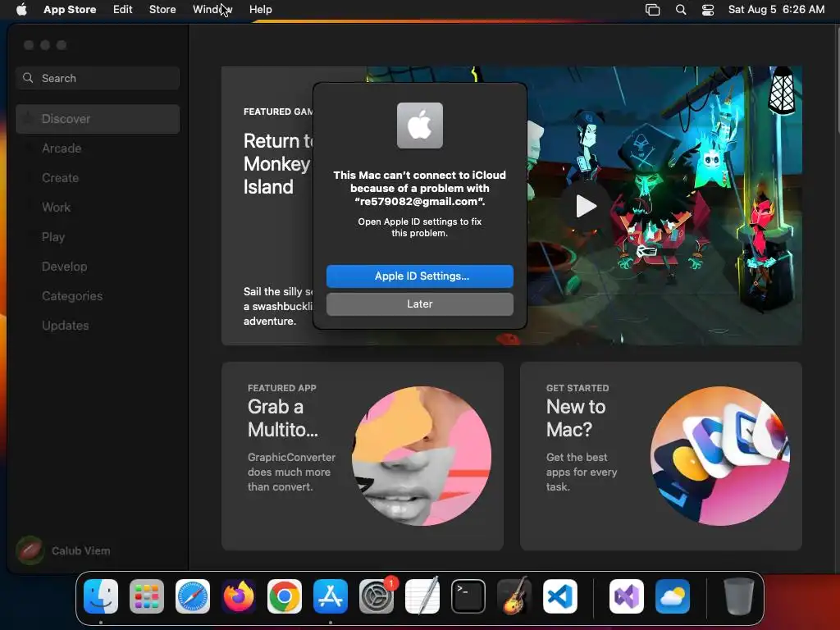This screenshot has width=840, height=630.
Task: Launch Terminal from the Dock
Action: [x=468, y=596]
